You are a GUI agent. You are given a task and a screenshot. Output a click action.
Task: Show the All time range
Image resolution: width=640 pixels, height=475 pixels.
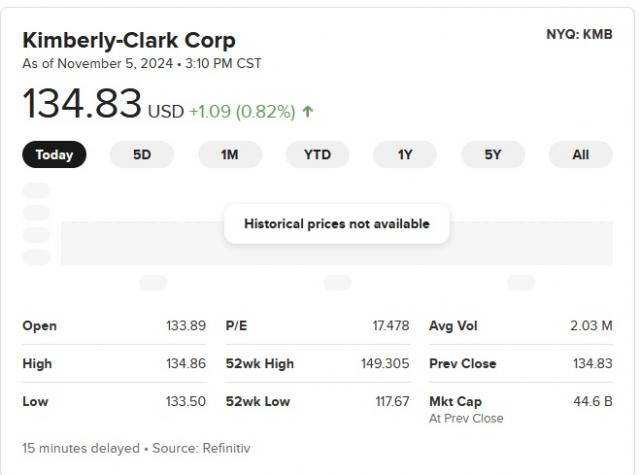(x=580, y=155)
